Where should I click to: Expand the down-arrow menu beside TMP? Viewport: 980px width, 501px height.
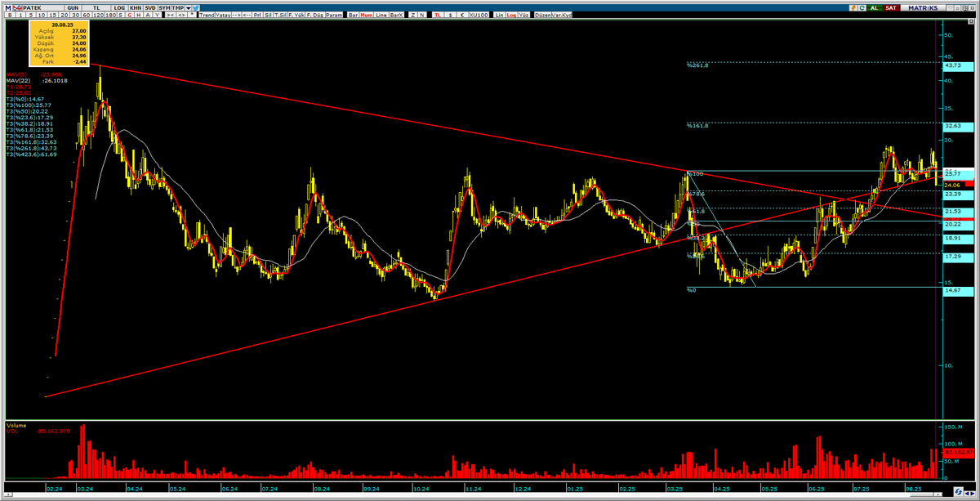pyautogui.click(x=189, y=7)
